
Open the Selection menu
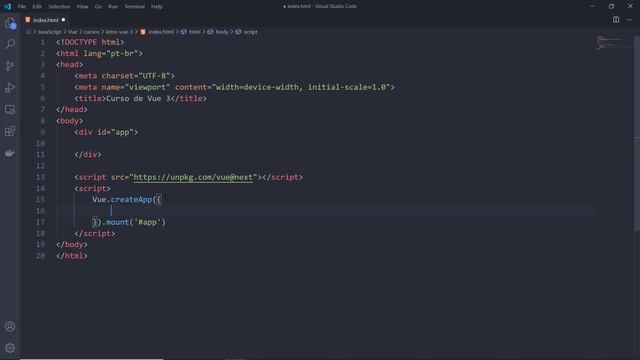pyautogui.click(x=59, y=7)
